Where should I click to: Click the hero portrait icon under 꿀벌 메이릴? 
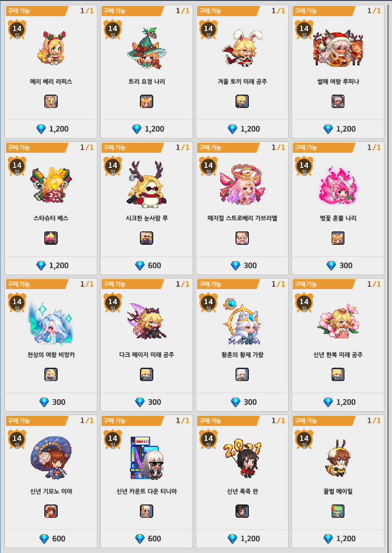(x=338, y=511)
